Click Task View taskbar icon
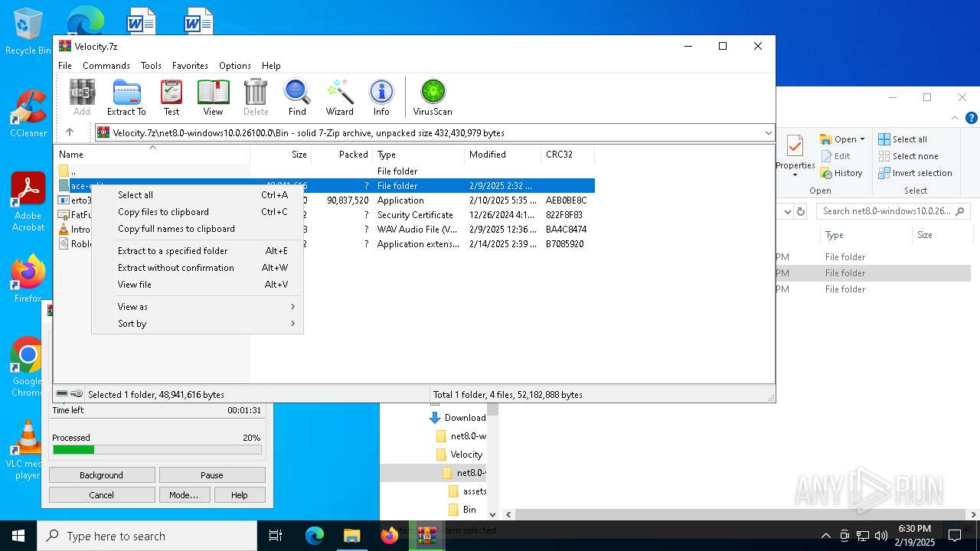The image size is (980, 551). tap(276, 536)
